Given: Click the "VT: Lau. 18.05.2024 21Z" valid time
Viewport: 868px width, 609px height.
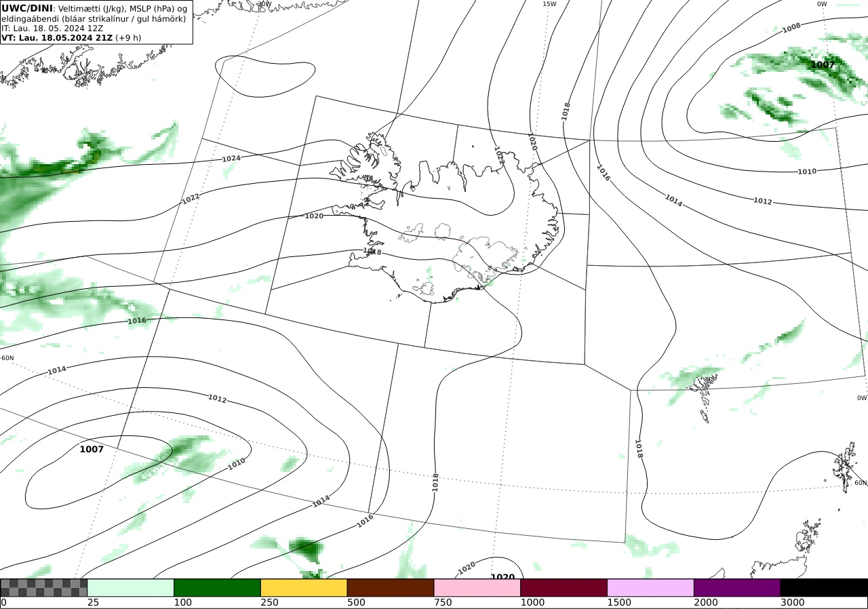Looking at the screenshot, I should tap(57, 38).
